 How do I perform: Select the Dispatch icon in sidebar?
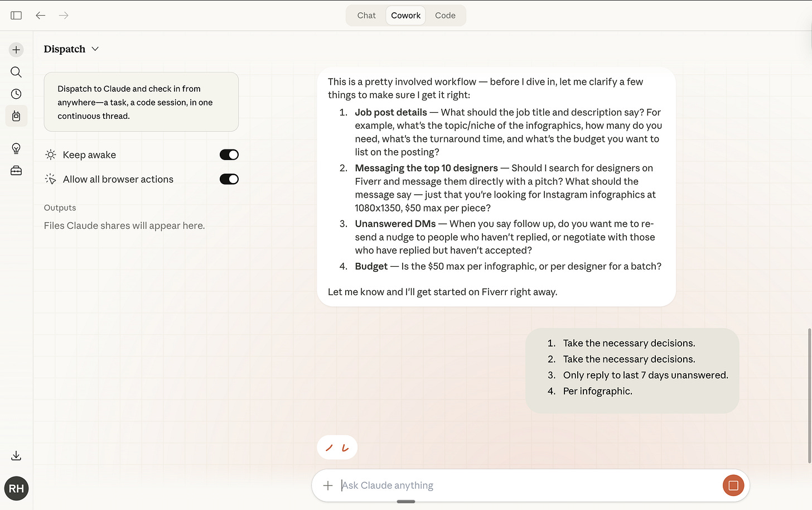[16, 116]
